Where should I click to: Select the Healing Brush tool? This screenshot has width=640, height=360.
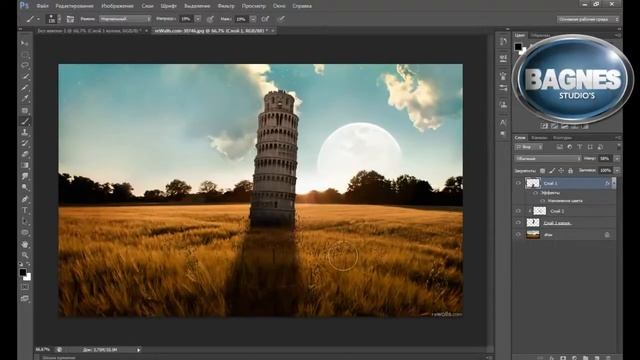click(25, 110)
